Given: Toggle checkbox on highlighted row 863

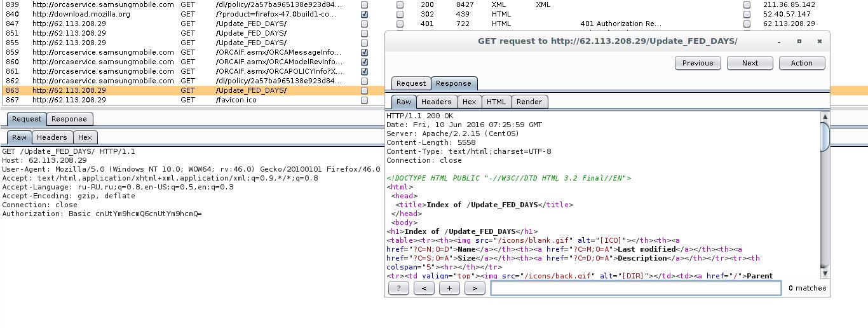Looking at the screenshot, I should (x=364, y=90).
